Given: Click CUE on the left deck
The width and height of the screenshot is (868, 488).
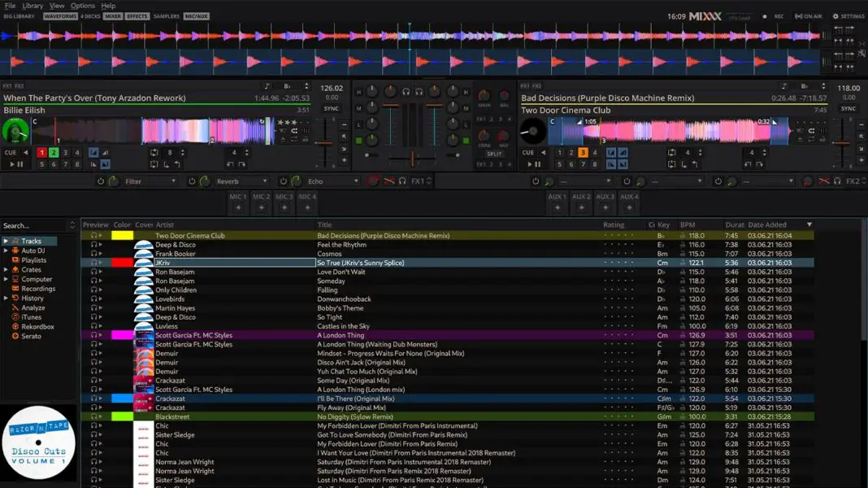Looking at the screenshot, I should [x=11, y=152].
